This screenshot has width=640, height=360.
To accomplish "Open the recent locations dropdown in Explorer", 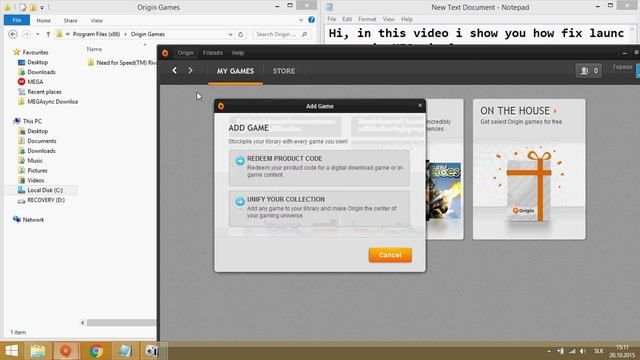I will click(x=38, y=34).
